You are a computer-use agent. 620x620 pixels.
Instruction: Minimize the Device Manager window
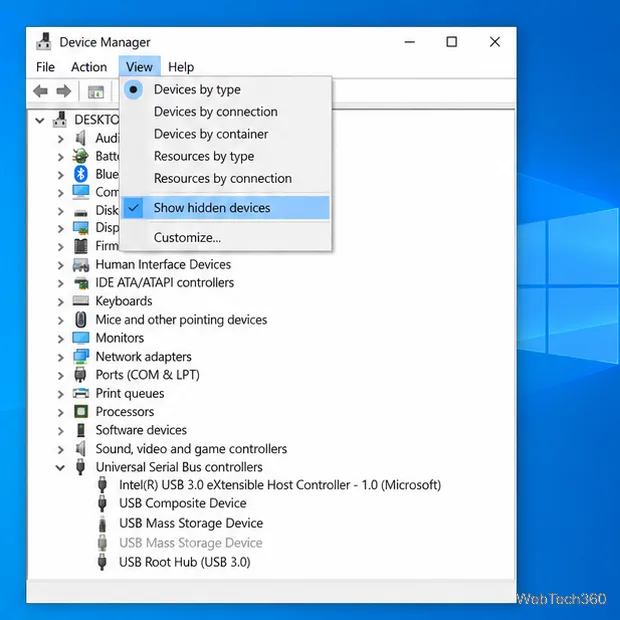click(x=410, y=42)
